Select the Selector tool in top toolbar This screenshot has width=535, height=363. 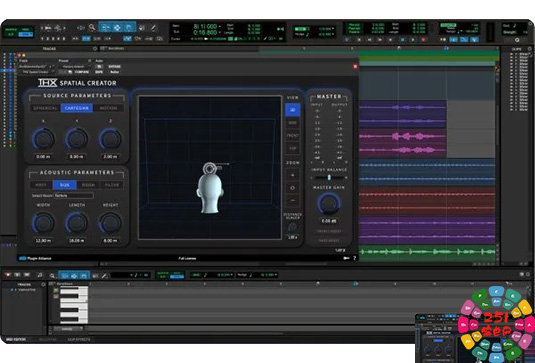[117, 27]
